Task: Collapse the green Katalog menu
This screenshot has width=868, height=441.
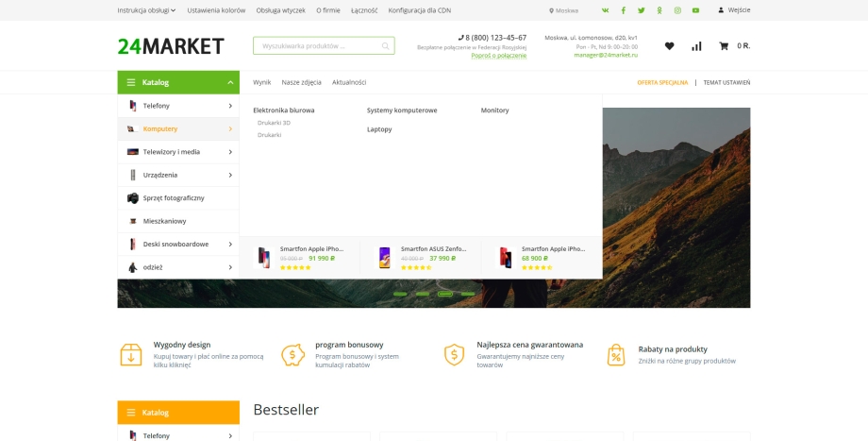Action: pyautogui.click(x=230, y=82)
